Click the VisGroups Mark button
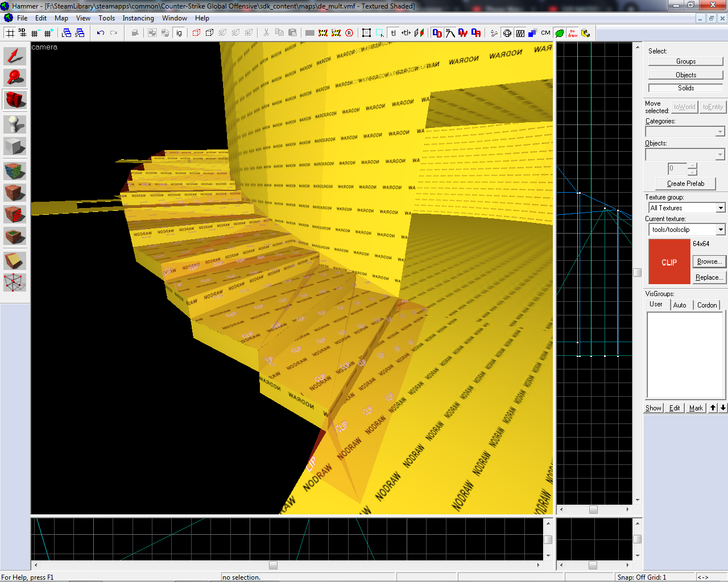Screen dimensions: 728x582 (x=696, y=408)
